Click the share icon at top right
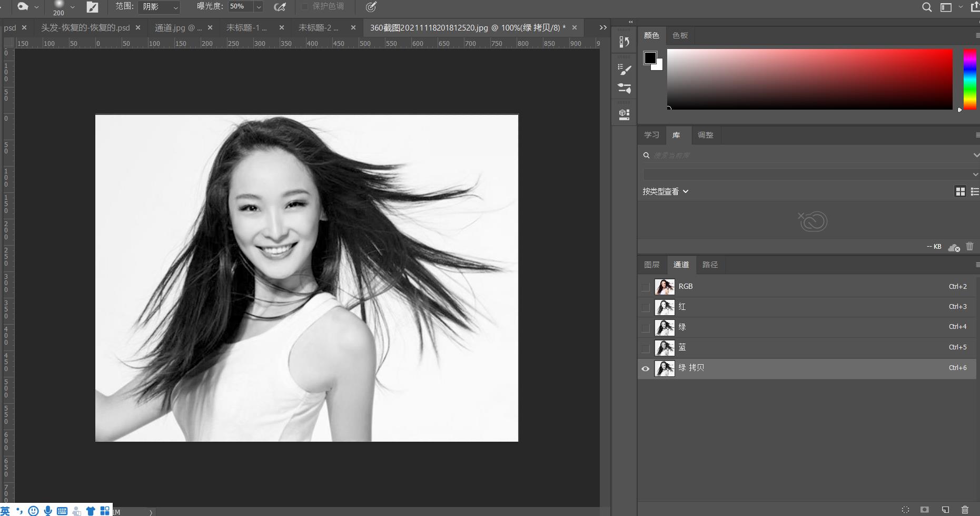 (975, 6)
